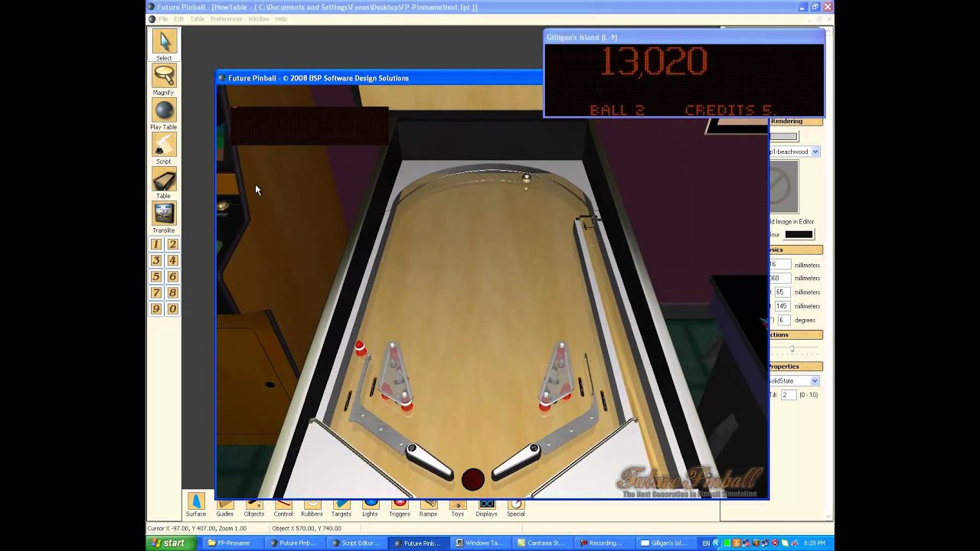The width and height of the screenshot is (980, 551).
Task: Open the Lights object category
Action: (x=371, y=507)
